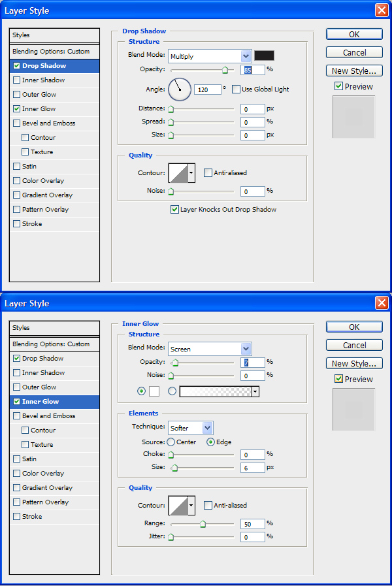Select Center source radio button
Image resolution: width=392 pixels, height=586 pixels.
tap(171, 442)
